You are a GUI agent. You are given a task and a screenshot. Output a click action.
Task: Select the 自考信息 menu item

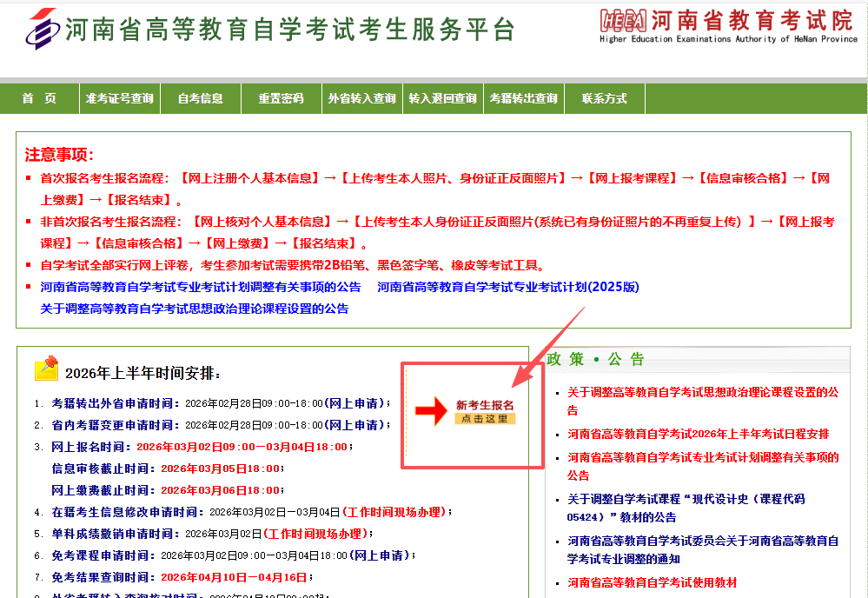coord(201,98)
